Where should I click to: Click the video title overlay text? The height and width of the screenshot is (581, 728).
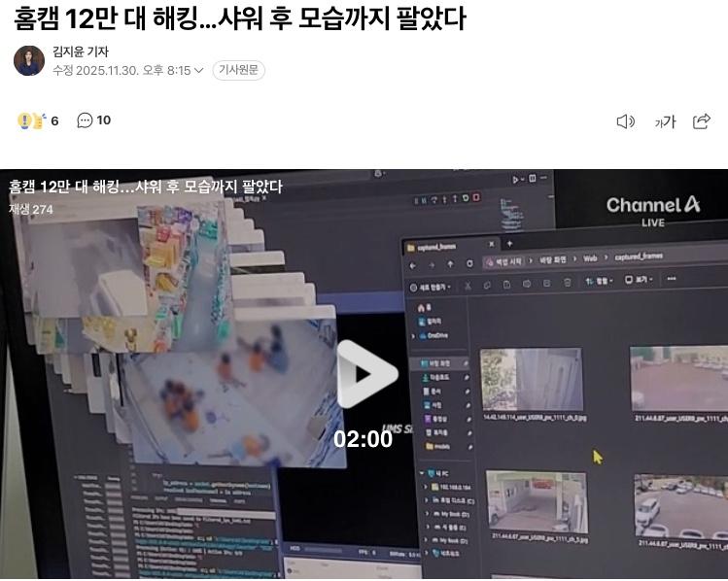[146, 187]
